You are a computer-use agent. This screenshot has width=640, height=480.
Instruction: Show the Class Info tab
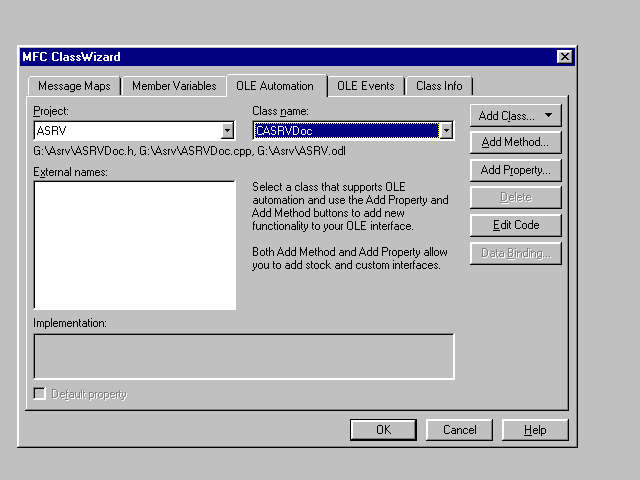click(x=440, y=86)
